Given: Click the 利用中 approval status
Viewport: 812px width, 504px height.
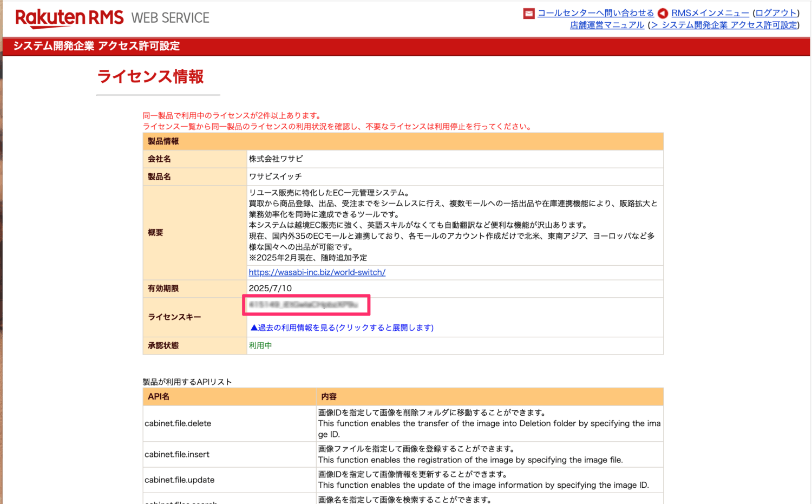Looking at the screenshot, I should 260,345.
